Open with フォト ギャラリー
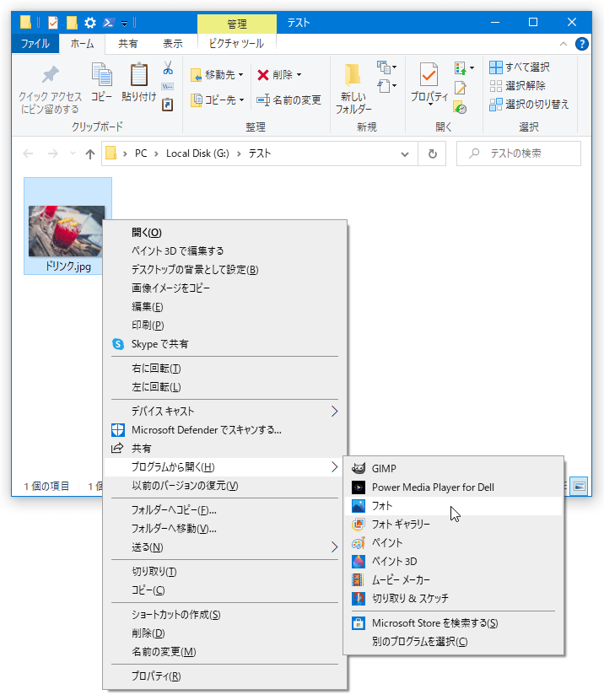 [x=453, y=525]
